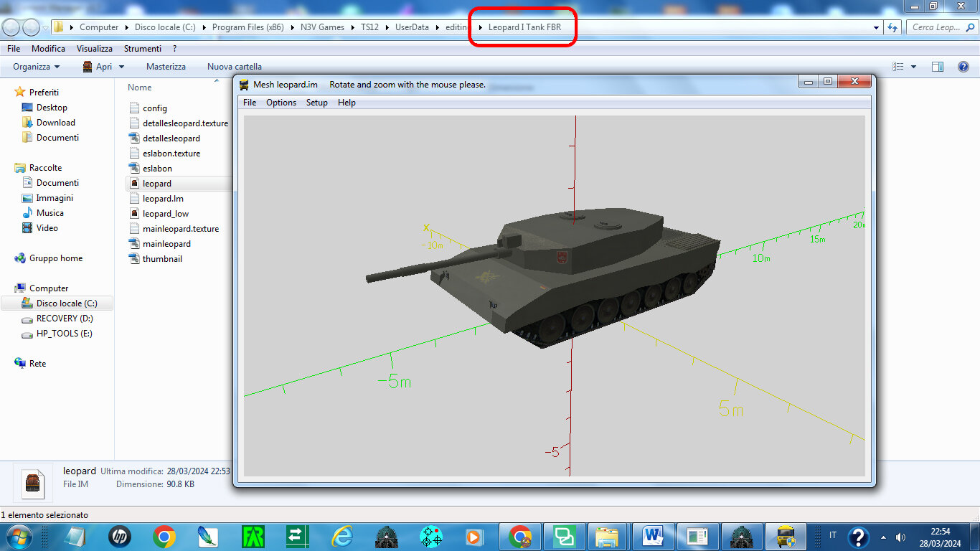Open Options menu in Mesh viewer

point(281,103)
